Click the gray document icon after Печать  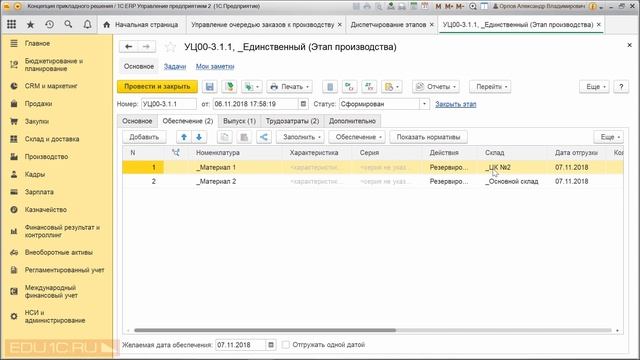(330, 87)
